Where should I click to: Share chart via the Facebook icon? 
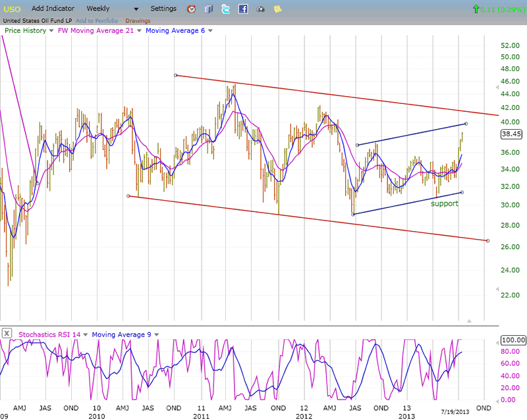coord(243,9)
